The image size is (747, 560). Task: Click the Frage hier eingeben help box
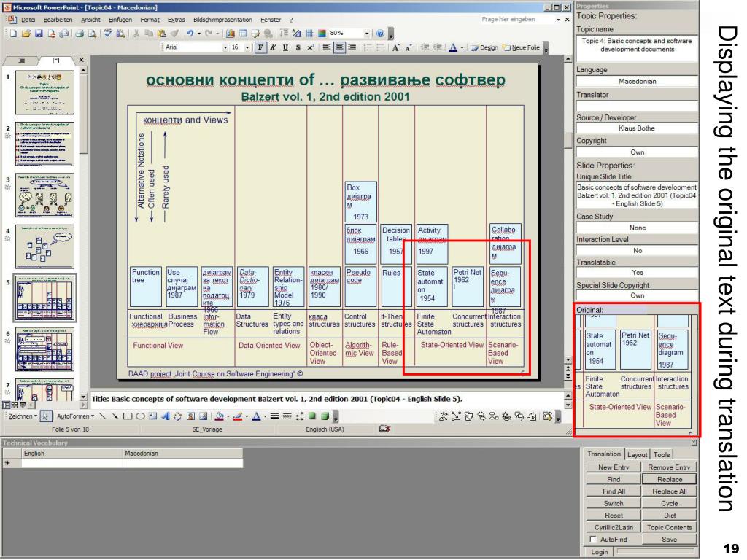[517, 20]
